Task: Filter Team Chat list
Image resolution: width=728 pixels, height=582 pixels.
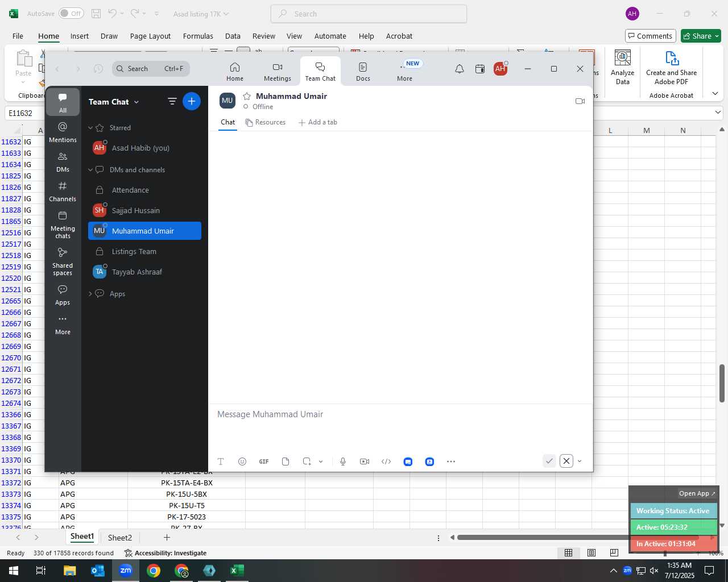Action: pos(172,102)
